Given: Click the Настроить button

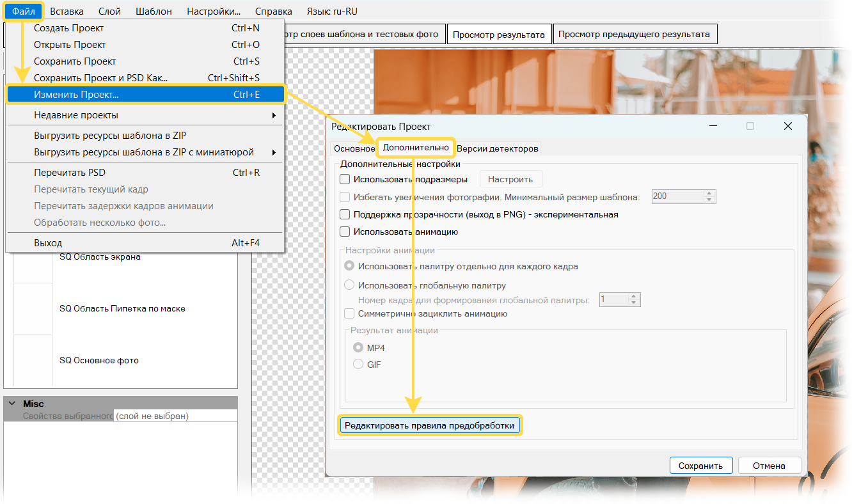Looking at the screenshot, I should 510,179.
